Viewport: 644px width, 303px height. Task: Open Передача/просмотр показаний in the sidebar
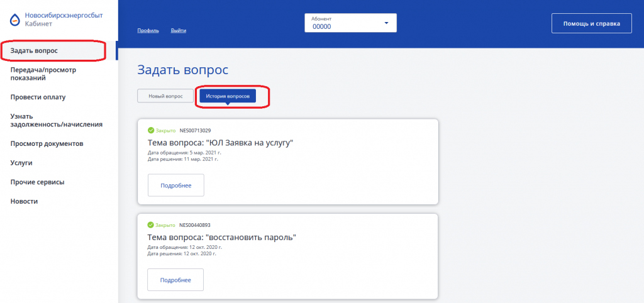[43, 74]
